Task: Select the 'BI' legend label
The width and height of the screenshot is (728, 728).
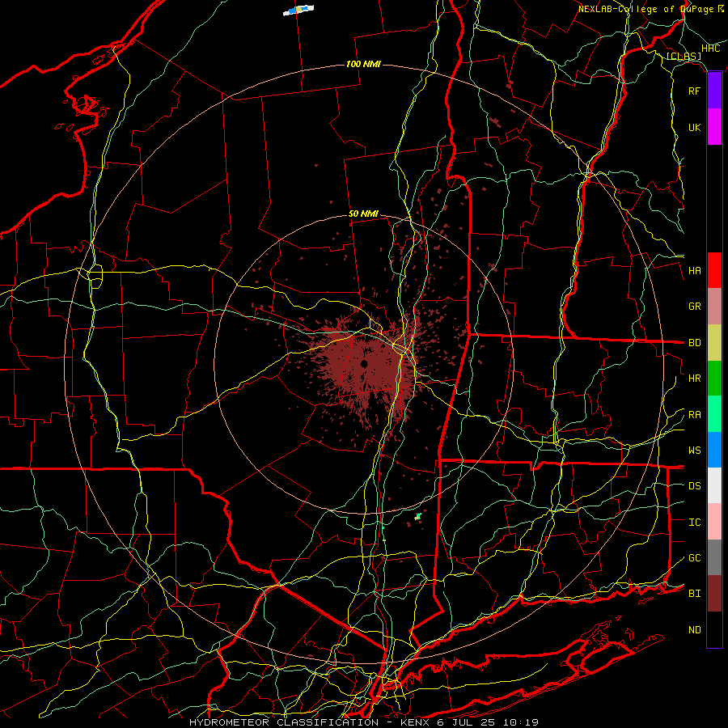Action: pos(694,594)
